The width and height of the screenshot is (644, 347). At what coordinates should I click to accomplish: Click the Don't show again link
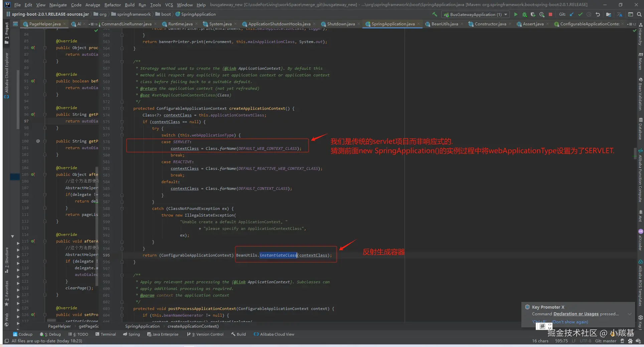point(570,322)
